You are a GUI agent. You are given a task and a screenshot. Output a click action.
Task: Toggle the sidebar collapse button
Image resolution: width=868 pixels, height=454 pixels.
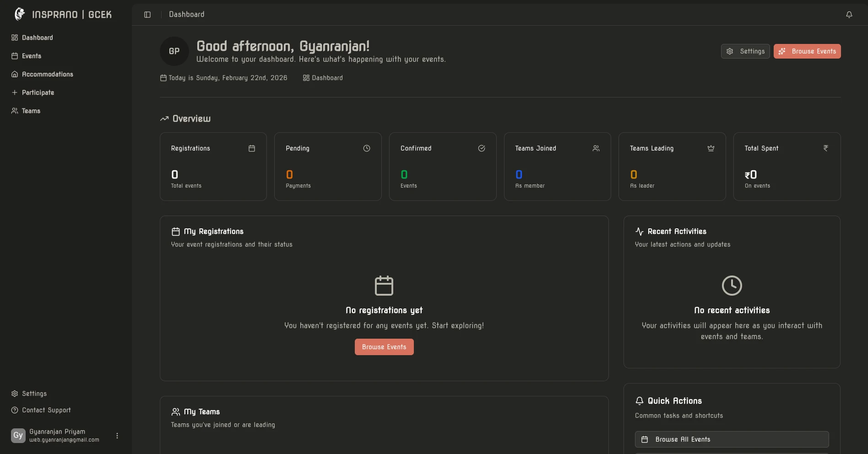click(x=147, y=14)
